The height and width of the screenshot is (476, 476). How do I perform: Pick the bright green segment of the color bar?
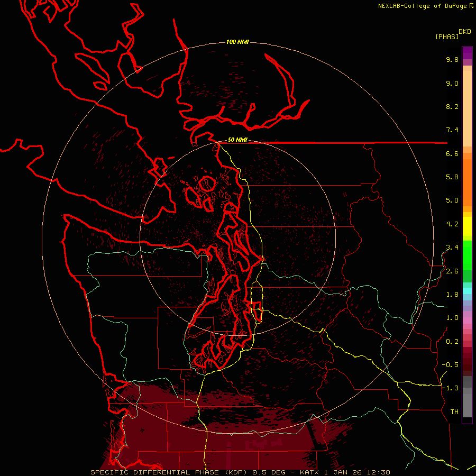(x=467, y=255)
